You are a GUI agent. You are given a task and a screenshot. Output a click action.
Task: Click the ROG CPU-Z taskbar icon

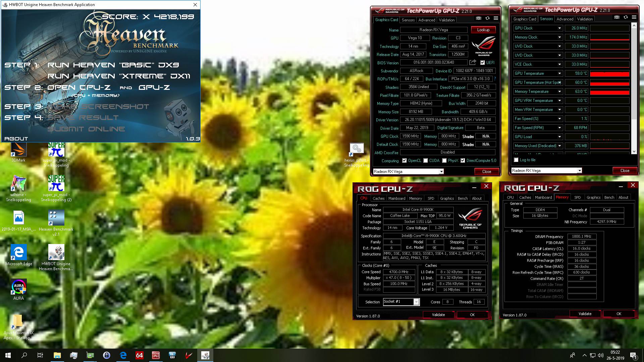point(156,355)
